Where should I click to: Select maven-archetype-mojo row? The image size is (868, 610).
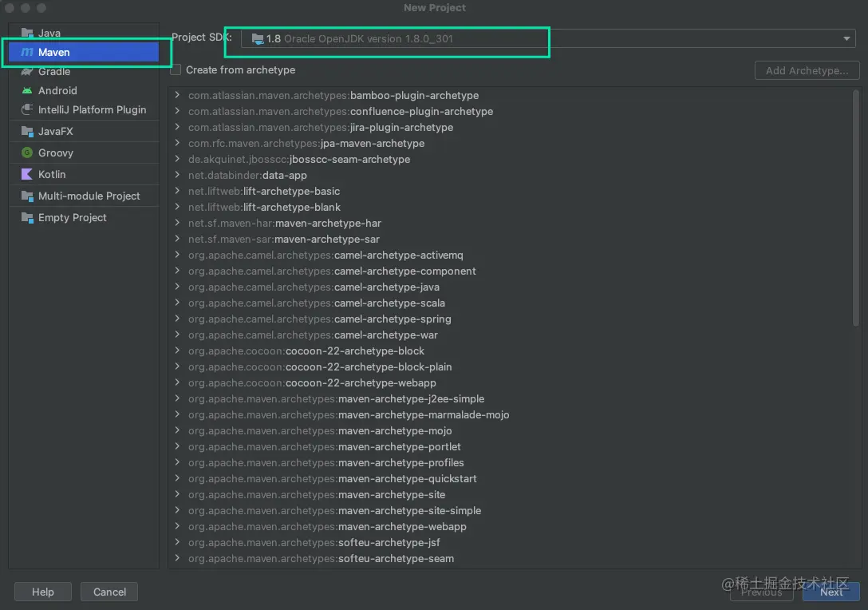tap(509, 430)
